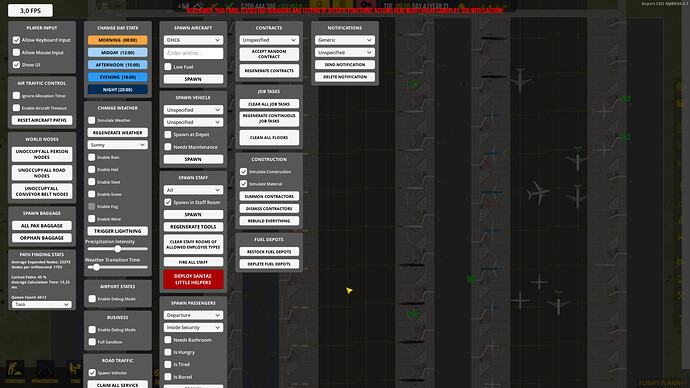Open the Generic notifications dropdown

pyautogui.click(x=345, y=40)
